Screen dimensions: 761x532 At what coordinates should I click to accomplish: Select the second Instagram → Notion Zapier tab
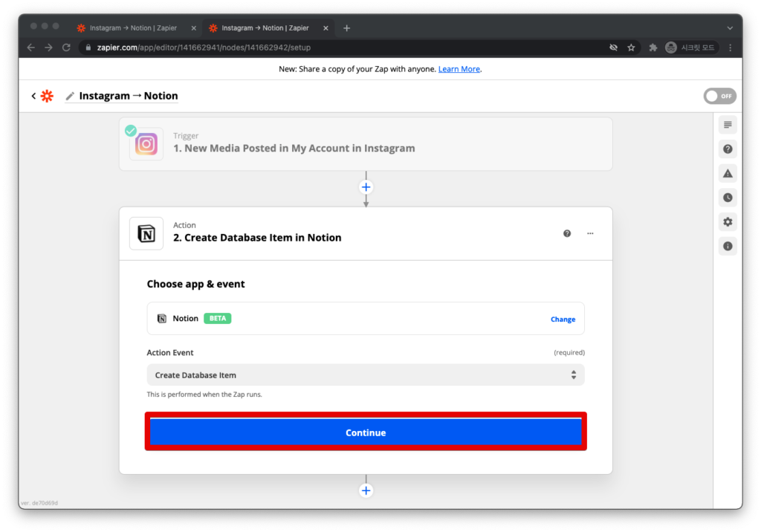click(x=265, y=28)
